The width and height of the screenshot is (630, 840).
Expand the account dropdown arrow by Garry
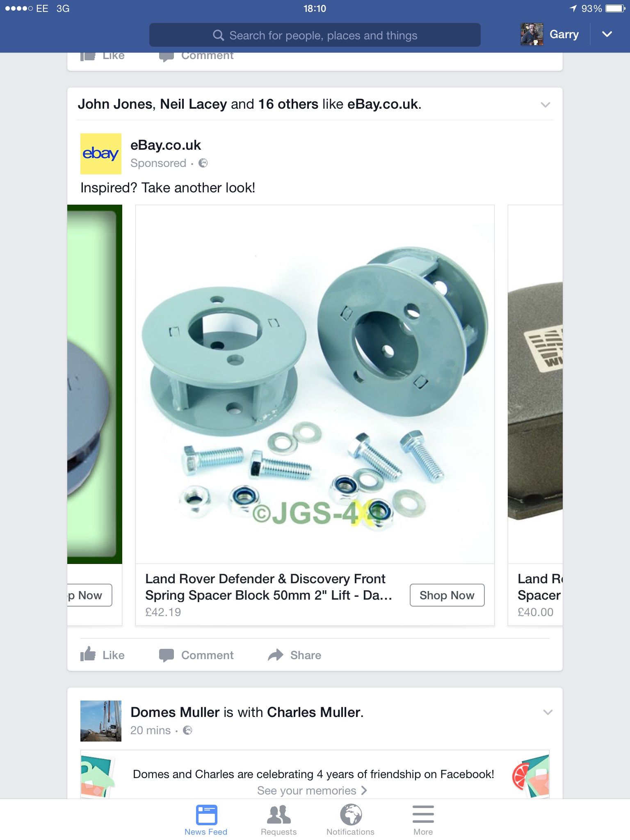[x=607, y=34]
